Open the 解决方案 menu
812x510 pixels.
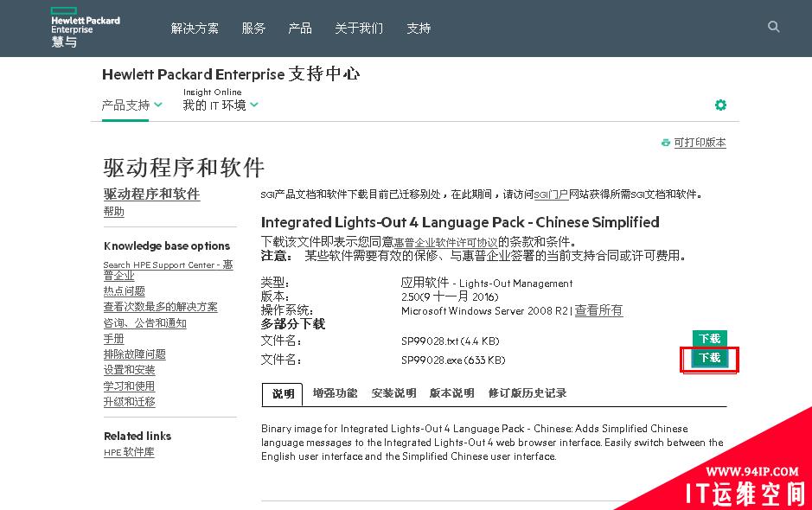195,28
